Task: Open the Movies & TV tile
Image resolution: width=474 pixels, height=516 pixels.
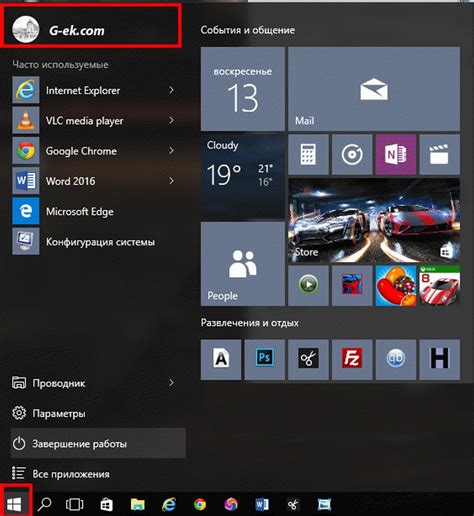Action: pyautogui.click(x=440, y=154)
